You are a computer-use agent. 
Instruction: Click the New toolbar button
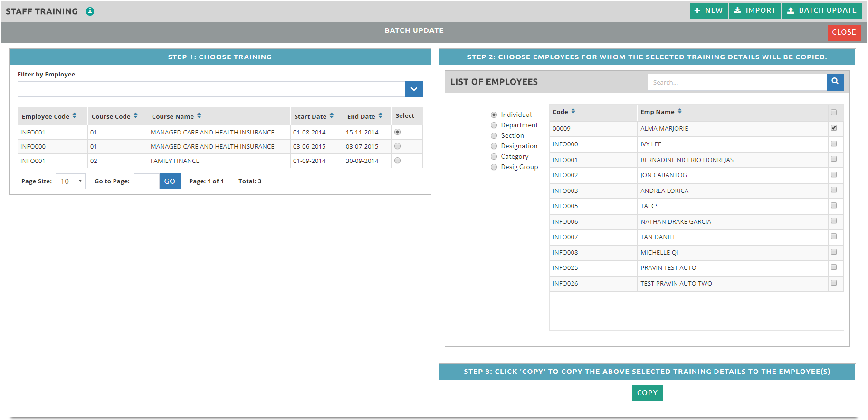pyautogui.click(x=708, y=10)
